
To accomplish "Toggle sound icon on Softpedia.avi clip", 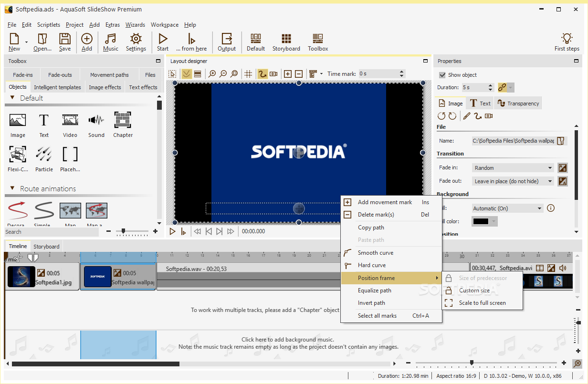I will [x=563, y=269].
